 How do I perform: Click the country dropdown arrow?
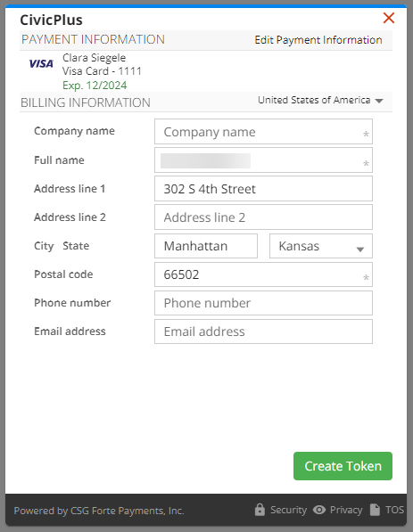point(379,101)
